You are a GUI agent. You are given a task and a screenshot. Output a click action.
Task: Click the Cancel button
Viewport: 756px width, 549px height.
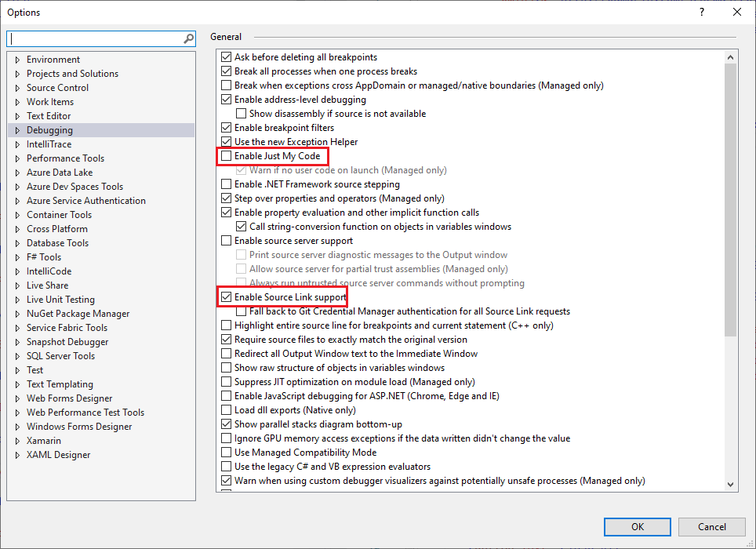pos(711,527)
